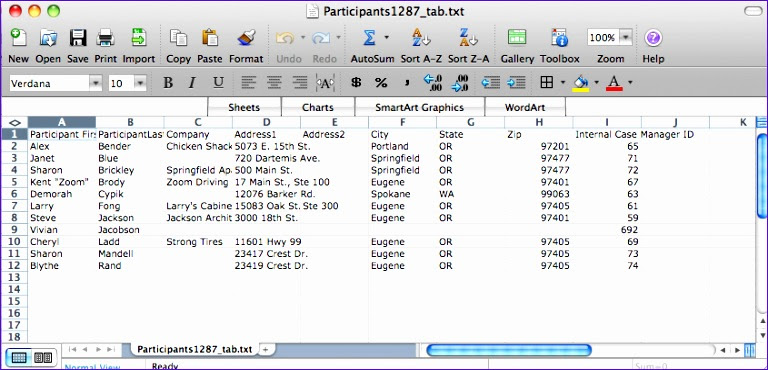Go to last sheet navigation arrow

point(111,349)
